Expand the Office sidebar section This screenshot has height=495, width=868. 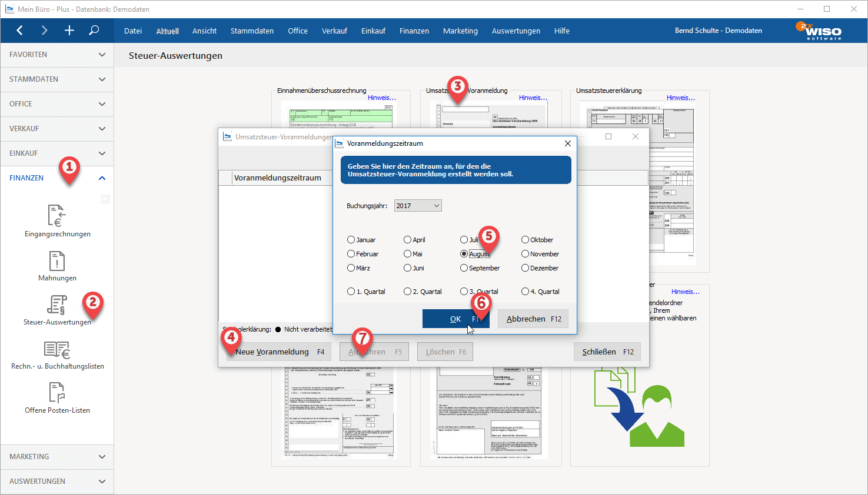(57, 104)
